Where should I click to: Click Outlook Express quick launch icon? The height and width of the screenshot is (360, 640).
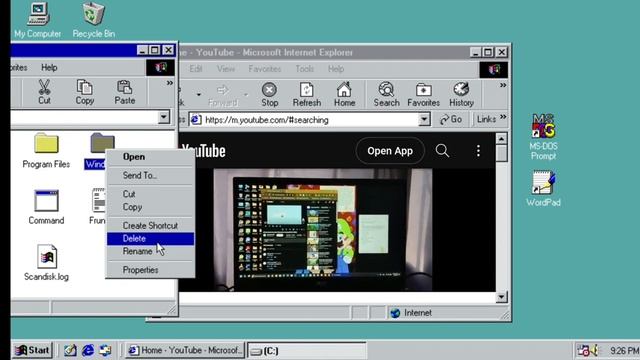(x=105, y=350)
